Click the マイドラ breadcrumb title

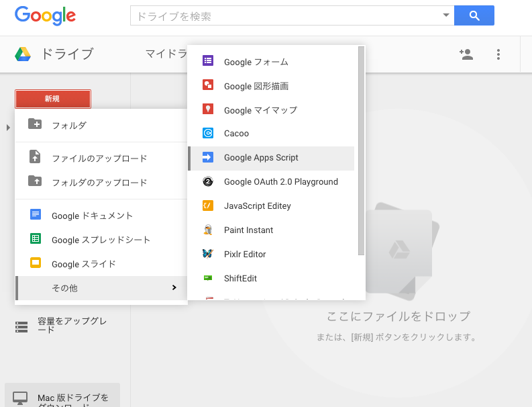(x=166, y=54)
